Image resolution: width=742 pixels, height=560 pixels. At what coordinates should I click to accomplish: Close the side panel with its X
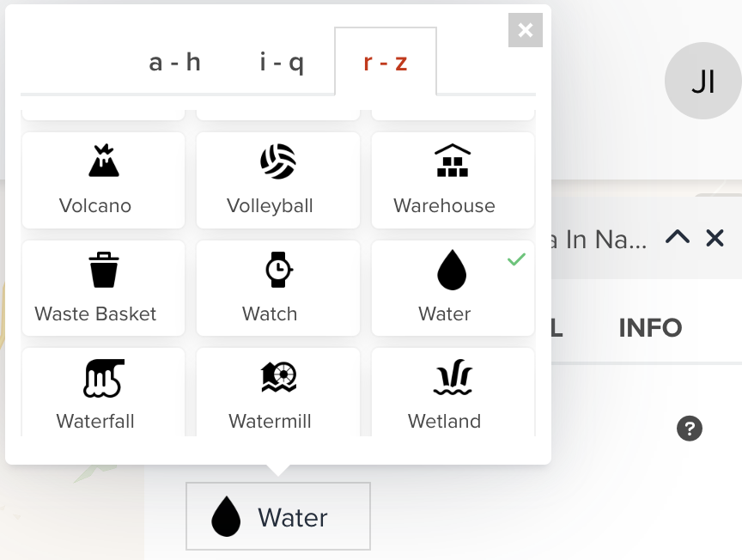click(715, 238)
